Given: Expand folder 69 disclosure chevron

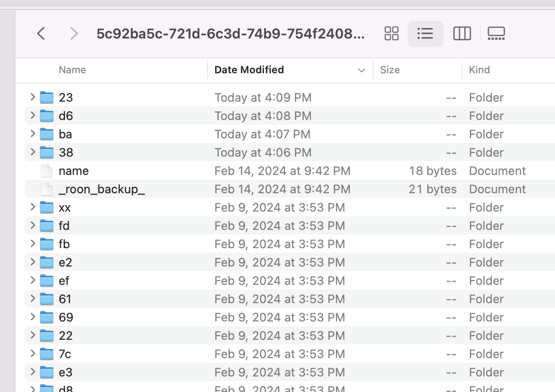Looking at the screenshot, I should pos(33,317).
